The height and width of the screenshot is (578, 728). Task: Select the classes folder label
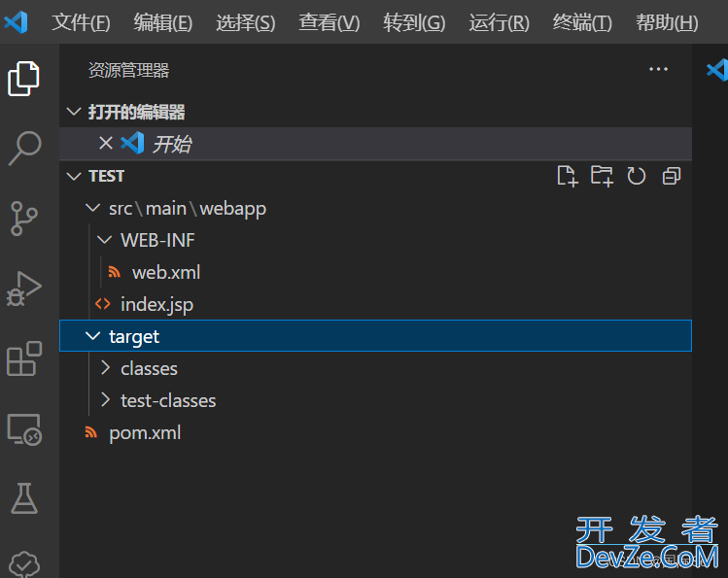coord(149,369)
